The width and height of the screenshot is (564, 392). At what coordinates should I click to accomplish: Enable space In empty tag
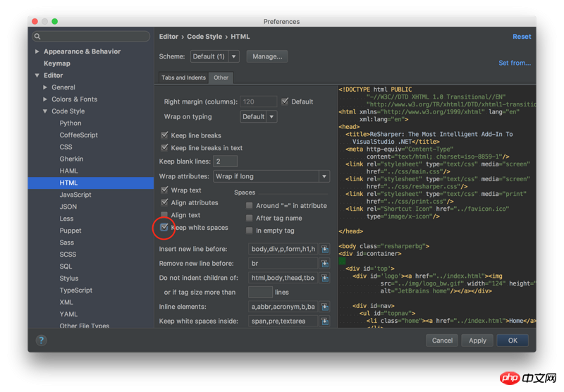[x=249, y=231]
